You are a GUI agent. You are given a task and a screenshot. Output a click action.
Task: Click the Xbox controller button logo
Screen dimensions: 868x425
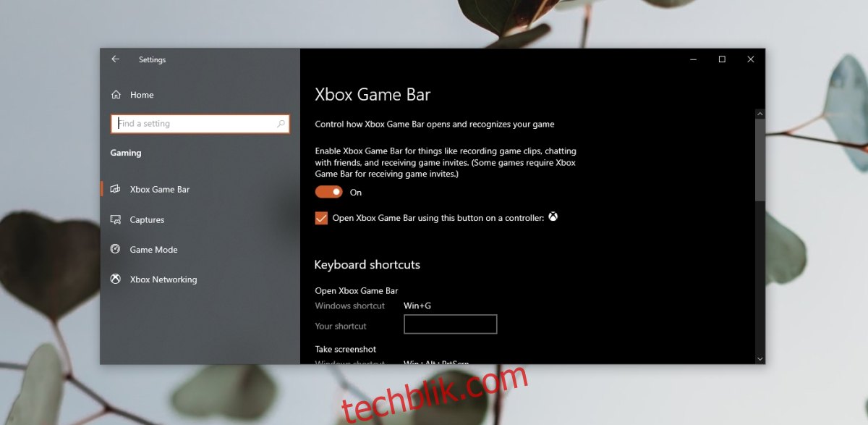coord(553,216)
